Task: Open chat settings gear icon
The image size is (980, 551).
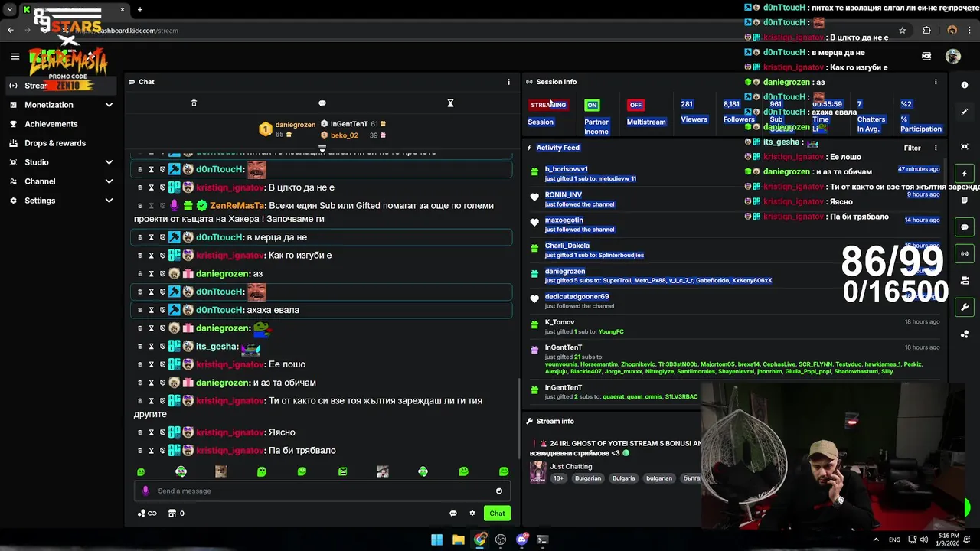Action: pos(472,514)
